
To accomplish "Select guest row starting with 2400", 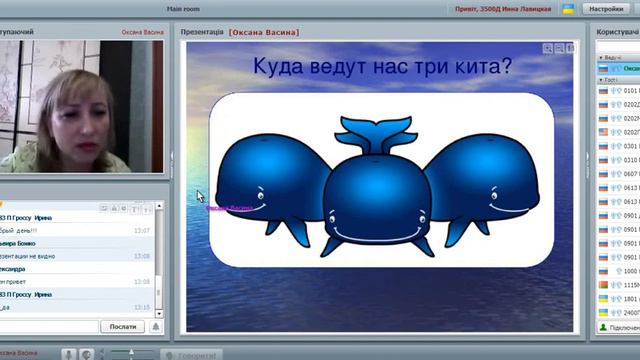I will pos(618,313).
